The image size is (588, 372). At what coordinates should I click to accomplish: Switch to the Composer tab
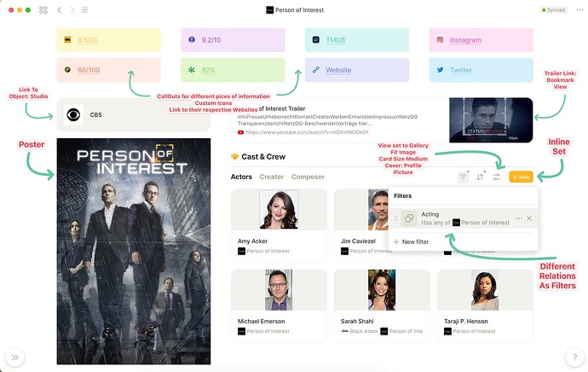click(x=308, y=177)
